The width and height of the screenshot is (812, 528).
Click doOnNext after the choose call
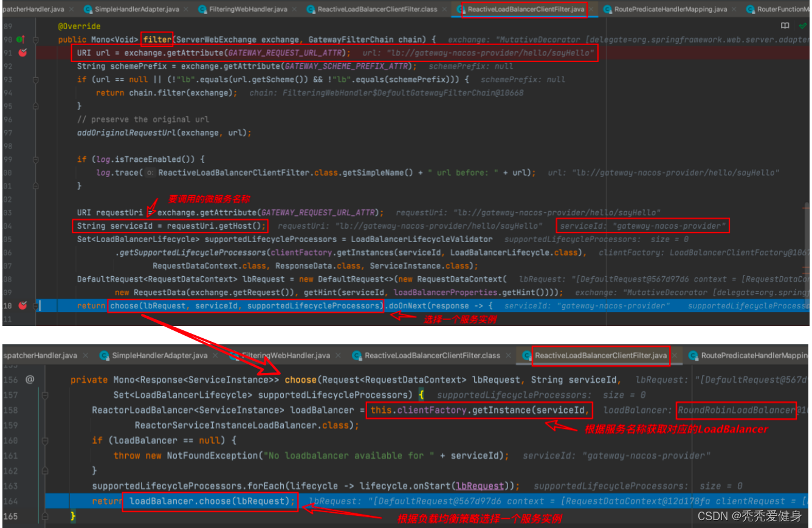[x=407, y=305]
